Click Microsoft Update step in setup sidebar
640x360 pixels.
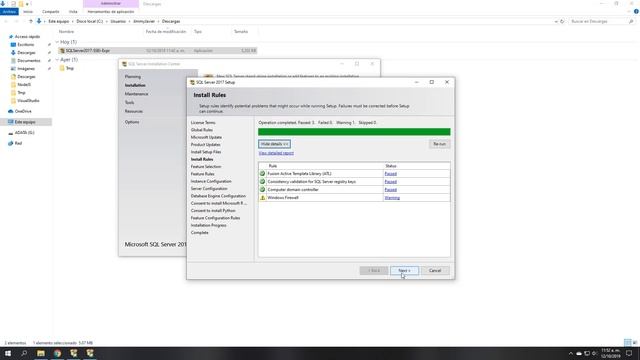(x=206, y=137)
